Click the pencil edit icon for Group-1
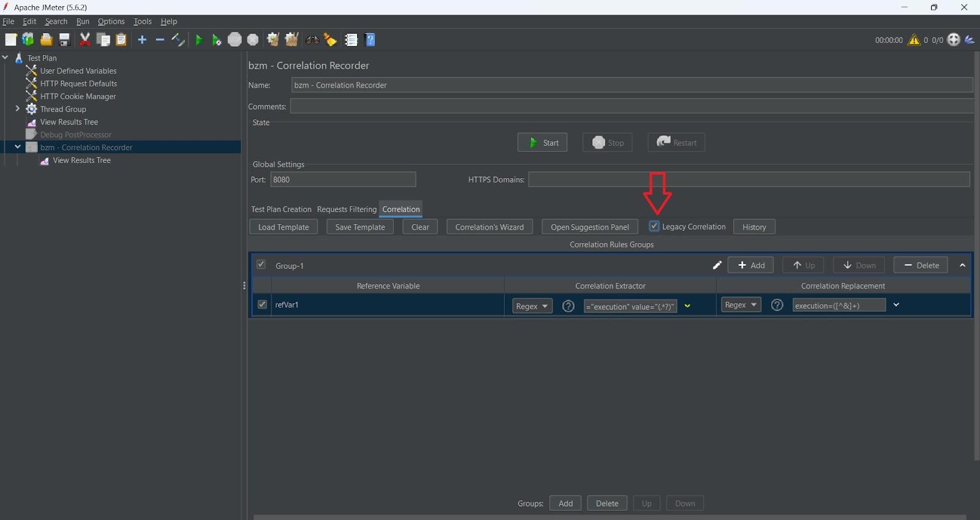Image resolution: width=980 pixels, height=520 pixels. pos(717,265)
